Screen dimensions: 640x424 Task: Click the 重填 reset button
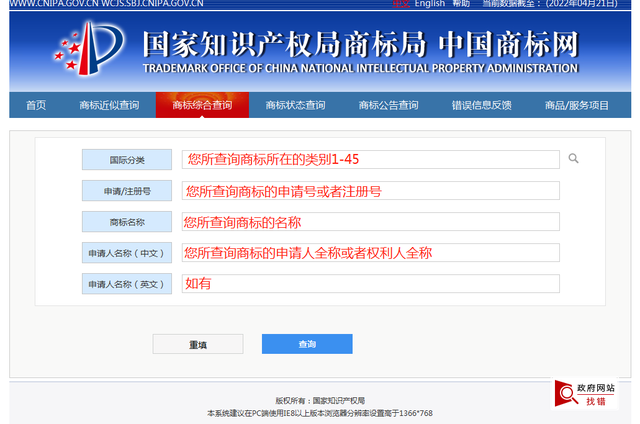tap(198, 344)
